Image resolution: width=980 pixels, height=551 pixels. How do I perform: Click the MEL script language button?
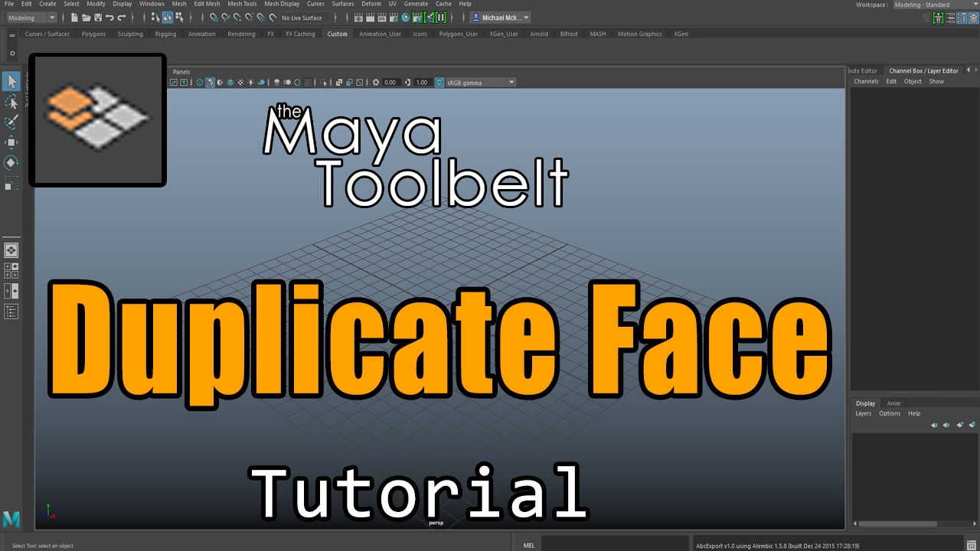(x=529, y=546)
